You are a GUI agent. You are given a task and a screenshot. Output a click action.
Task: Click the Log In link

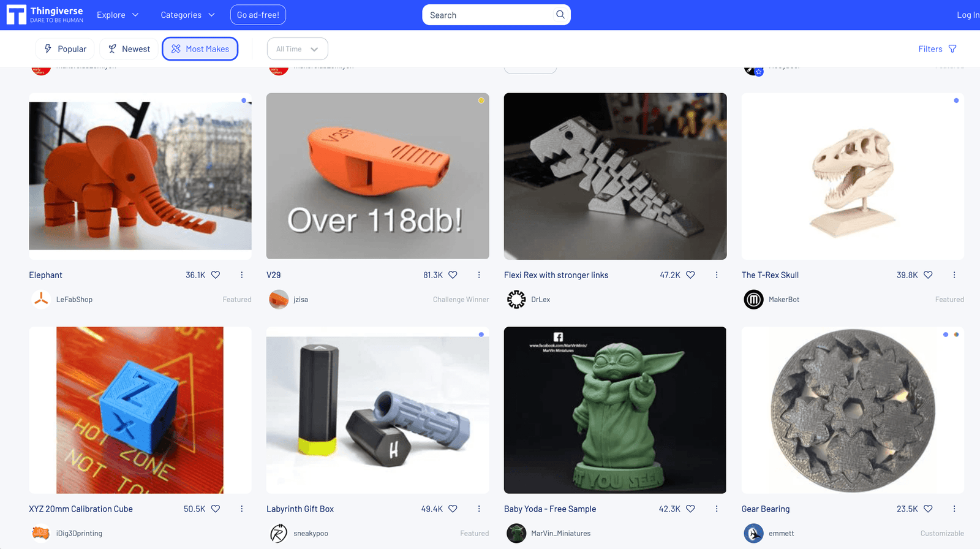click(968, 15)
